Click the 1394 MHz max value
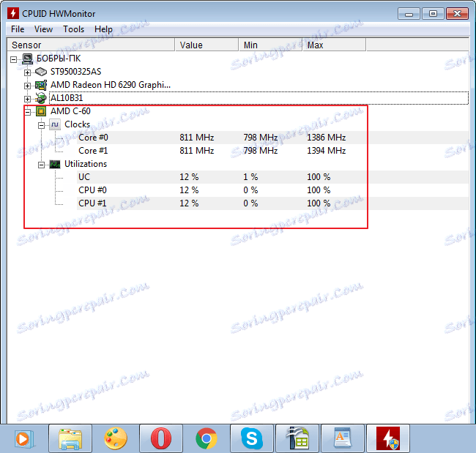Viewport: 476px width, 453px height. [327, 151]
